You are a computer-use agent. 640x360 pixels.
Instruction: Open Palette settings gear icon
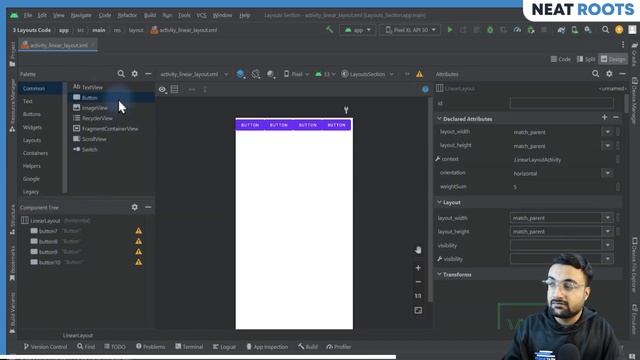(135, 74)
